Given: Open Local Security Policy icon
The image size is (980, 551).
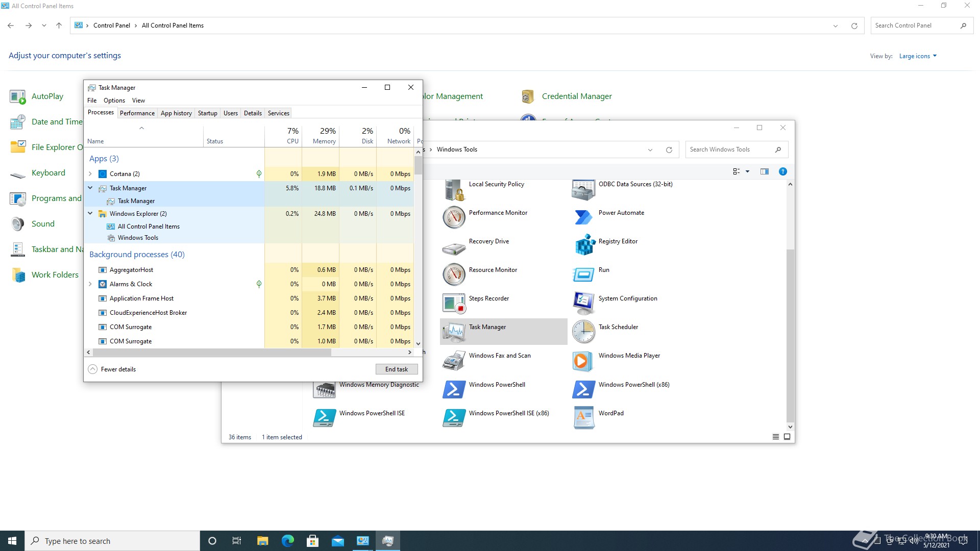Looking at the screenshot, I should pyautogui.click(x=454, y=190).
